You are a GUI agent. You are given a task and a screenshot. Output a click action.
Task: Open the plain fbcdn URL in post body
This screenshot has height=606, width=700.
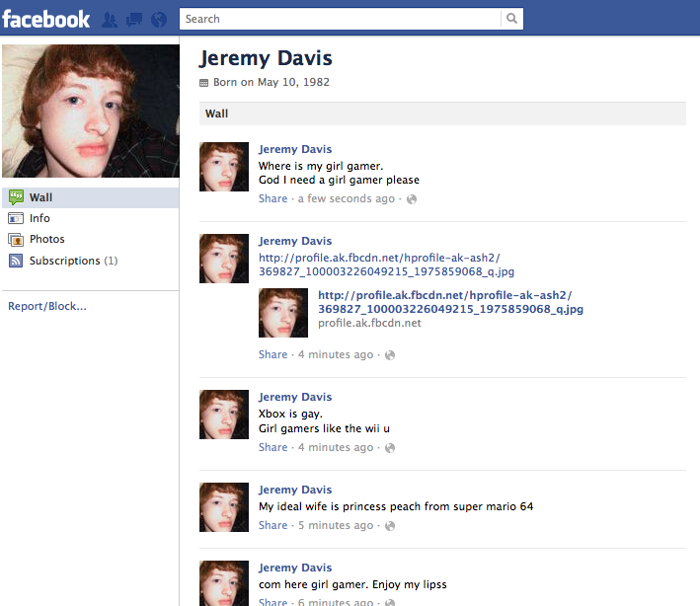pos(386,265)
